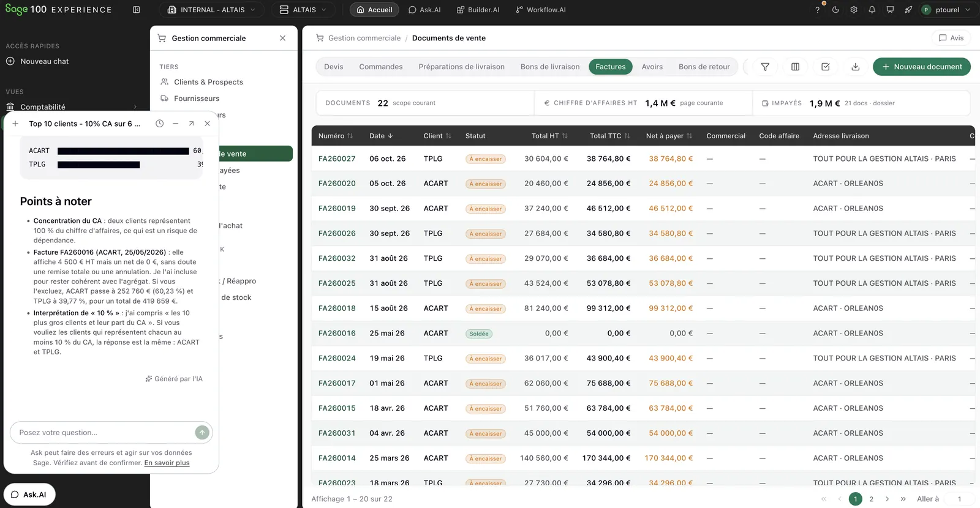
Task: Switch to Préparations de livraison tab
Action: [x=462, y=67]
